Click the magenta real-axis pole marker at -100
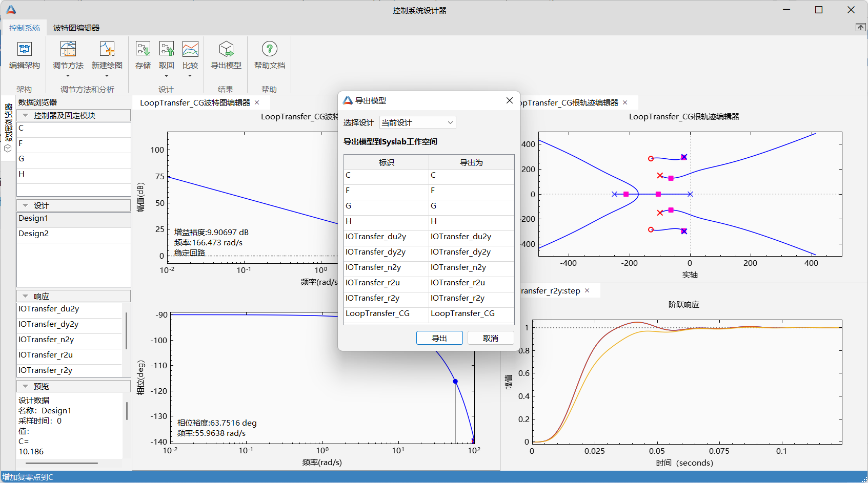This screenshot has width=868, height=483. tap(658, 194)
